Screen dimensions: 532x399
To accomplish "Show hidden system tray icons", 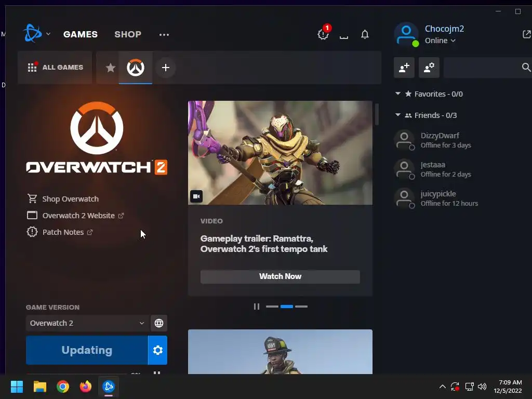I will 443,387.
